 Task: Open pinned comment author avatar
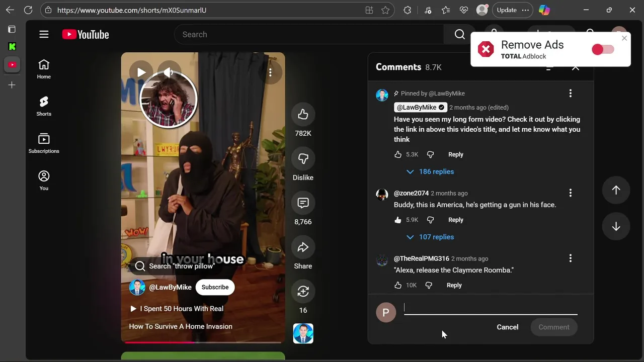382,95
